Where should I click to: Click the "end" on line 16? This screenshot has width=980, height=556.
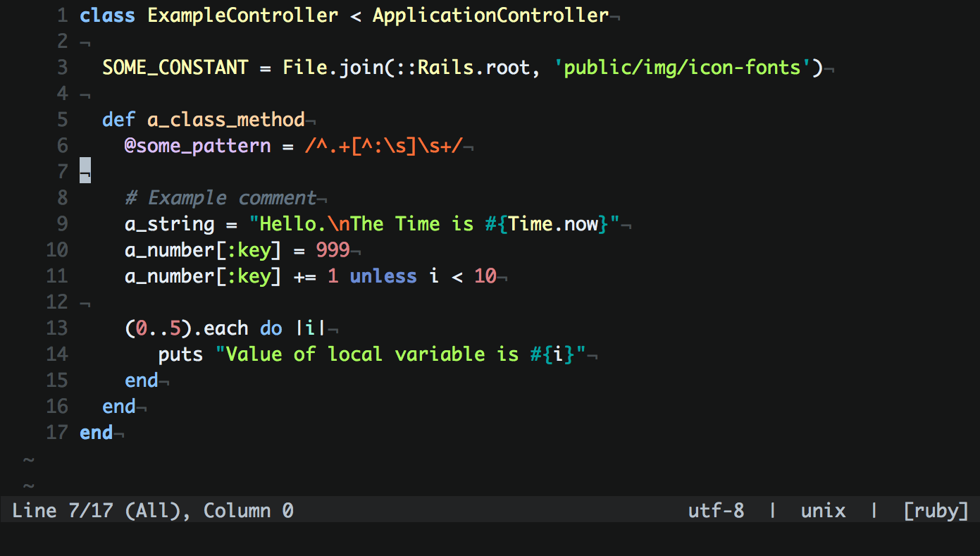coord(119,407)
